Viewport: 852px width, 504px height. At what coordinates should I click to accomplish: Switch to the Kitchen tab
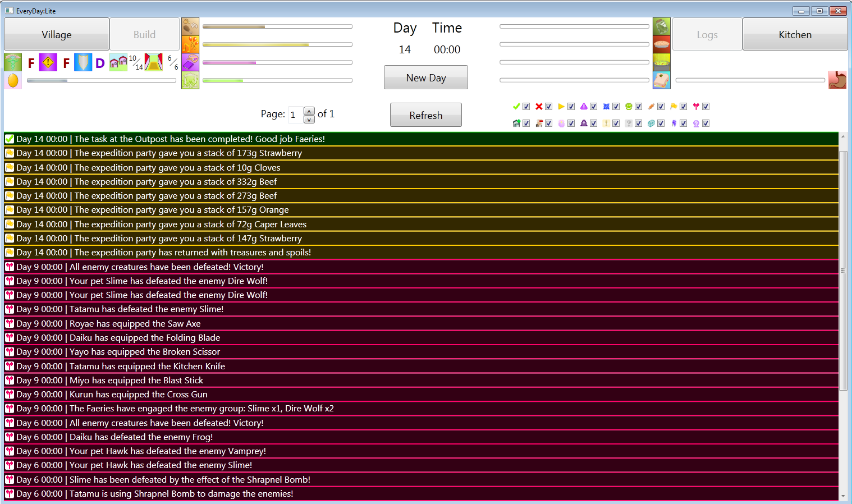795,35
